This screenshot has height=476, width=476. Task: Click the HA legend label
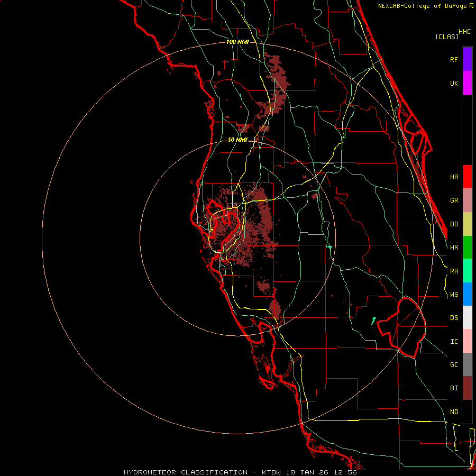(454, 177)
